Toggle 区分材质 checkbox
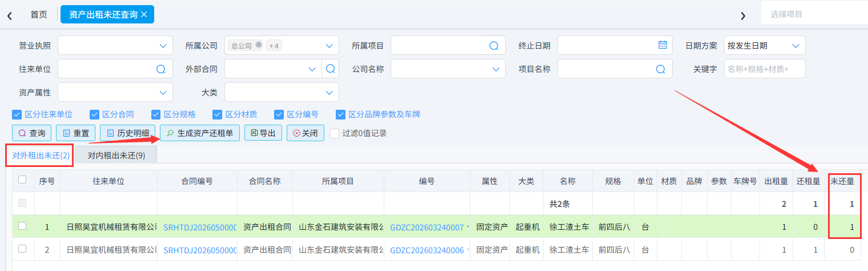Screen dimensions: 868x271 [217, 114]
